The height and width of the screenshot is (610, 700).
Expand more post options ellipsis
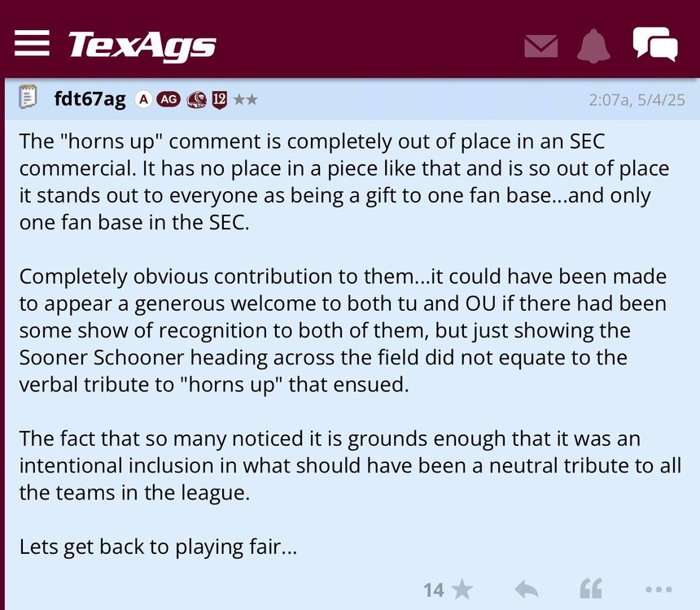658,589
